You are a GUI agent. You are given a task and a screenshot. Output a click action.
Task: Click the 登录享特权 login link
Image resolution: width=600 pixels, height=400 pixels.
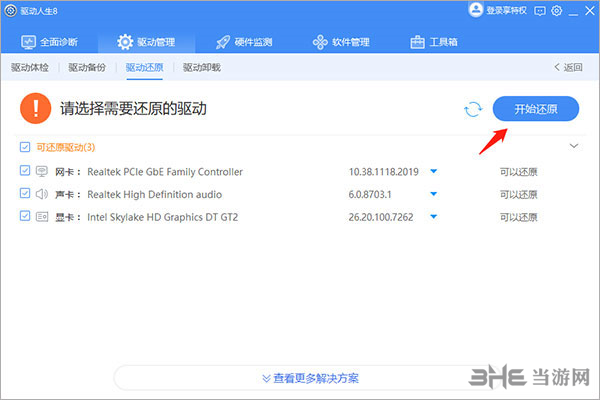[x=506, y=11]
